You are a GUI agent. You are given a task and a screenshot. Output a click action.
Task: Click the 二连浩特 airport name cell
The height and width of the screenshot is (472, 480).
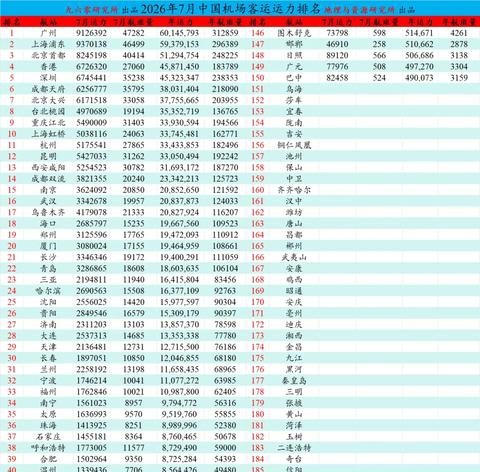[x=294, y=448]
